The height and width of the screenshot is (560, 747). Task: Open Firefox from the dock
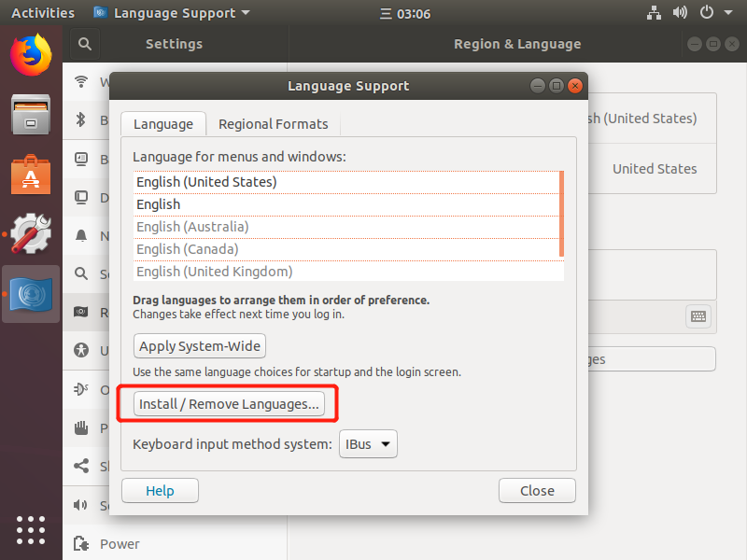coord(31,53)
